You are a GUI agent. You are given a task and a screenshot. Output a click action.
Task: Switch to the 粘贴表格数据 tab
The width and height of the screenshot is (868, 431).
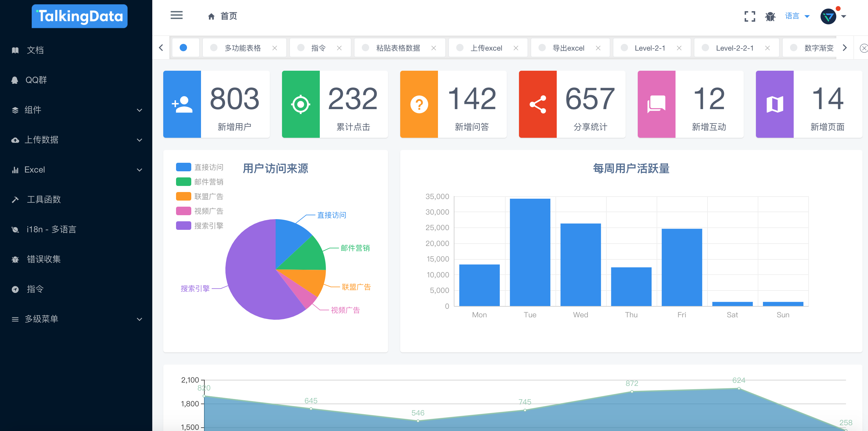[398, 48]
